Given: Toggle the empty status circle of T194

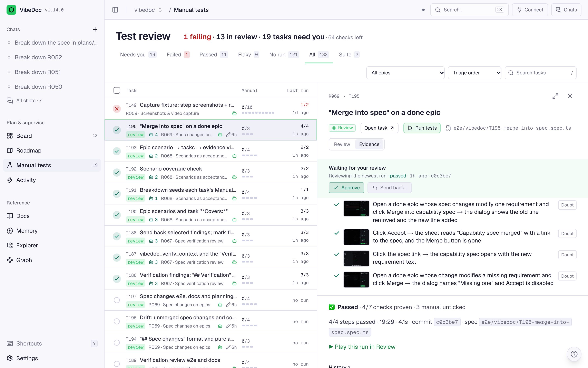Looking at the screenshot, I should (x=117, y=343).
